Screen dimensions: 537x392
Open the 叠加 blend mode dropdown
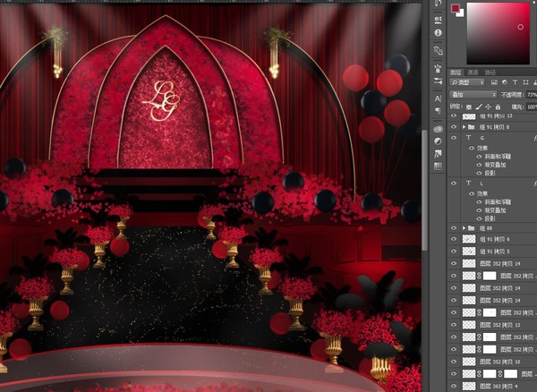[473, 94]
